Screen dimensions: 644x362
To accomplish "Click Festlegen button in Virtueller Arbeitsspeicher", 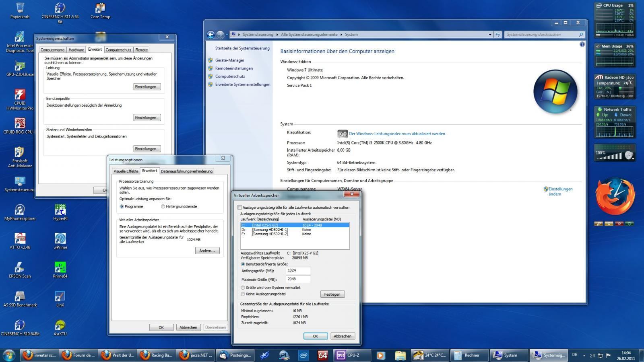I will [x=332, y=294].
